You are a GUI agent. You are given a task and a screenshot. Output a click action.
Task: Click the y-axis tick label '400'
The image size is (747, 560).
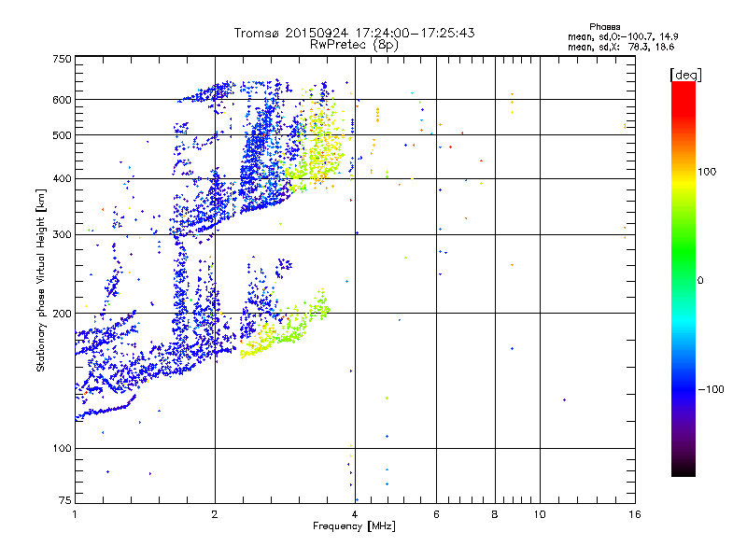[x=62, y=179]
